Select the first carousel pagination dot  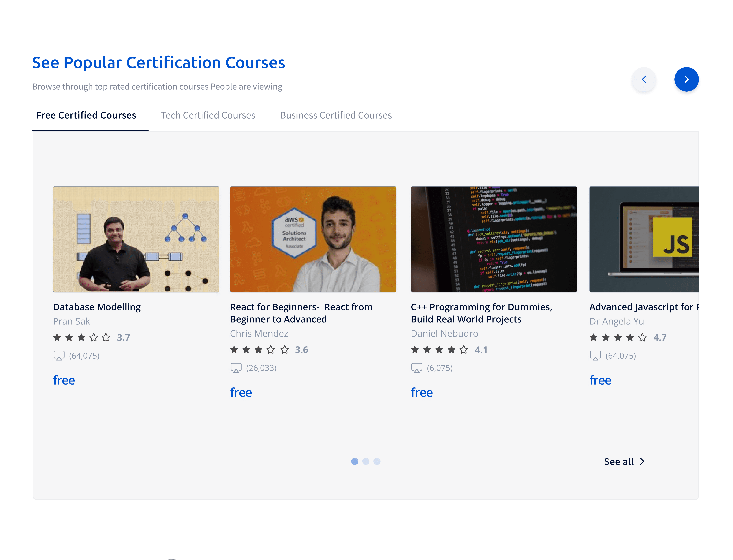(355, 461)
